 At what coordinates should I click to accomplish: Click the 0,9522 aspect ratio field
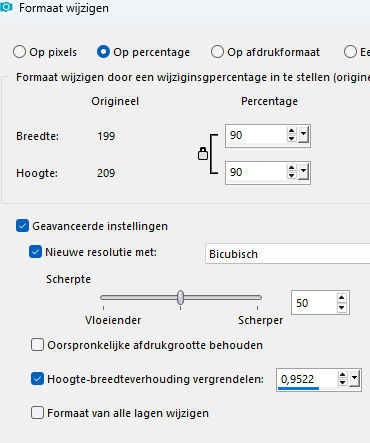coord(307,379)
